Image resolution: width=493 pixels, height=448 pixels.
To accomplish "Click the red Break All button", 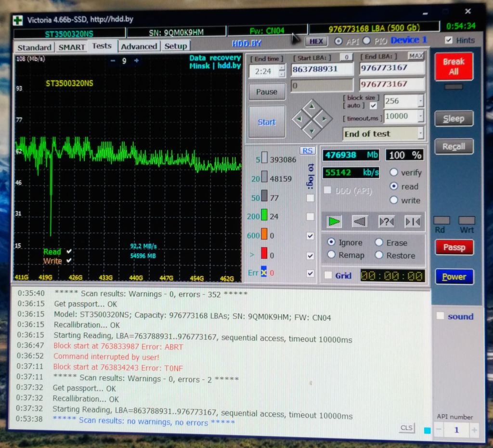I will [454, 66].
